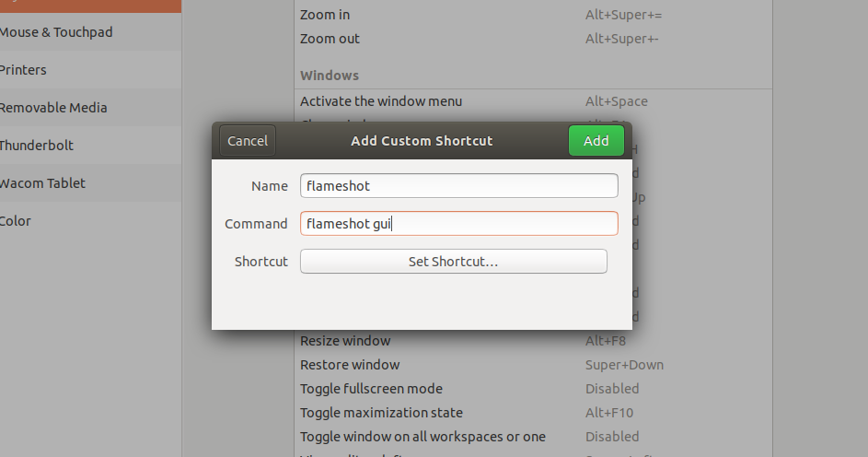The image size is (868, 457).
Task: Select the Restore window shortcut row
Action: (x=533, y=365)
